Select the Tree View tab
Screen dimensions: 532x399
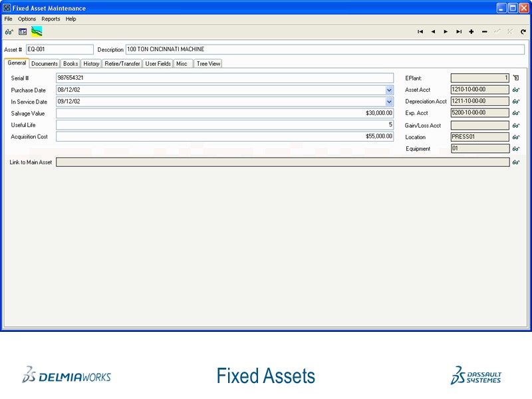click(208, 63)
